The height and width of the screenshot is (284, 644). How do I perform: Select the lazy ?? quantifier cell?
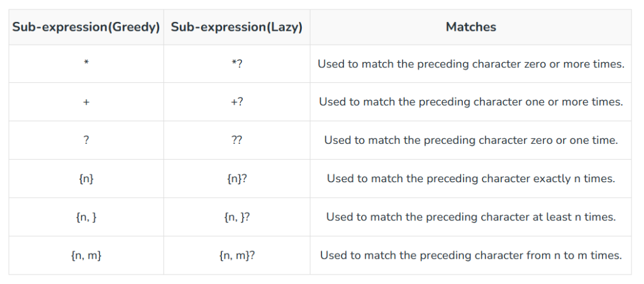(x=236, y=140)
